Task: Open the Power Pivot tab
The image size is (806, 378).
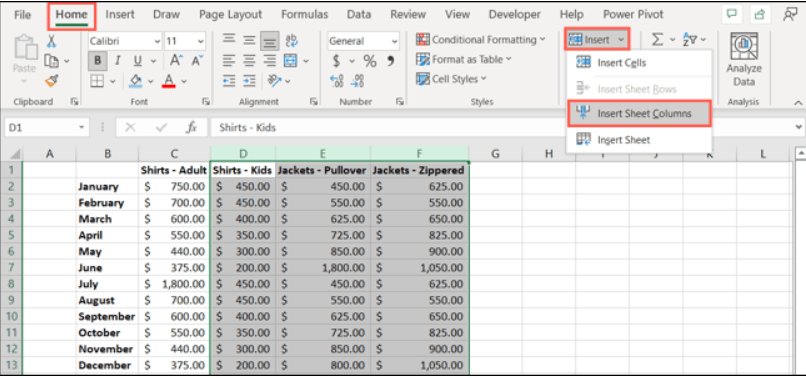Action: click(633, 15)
